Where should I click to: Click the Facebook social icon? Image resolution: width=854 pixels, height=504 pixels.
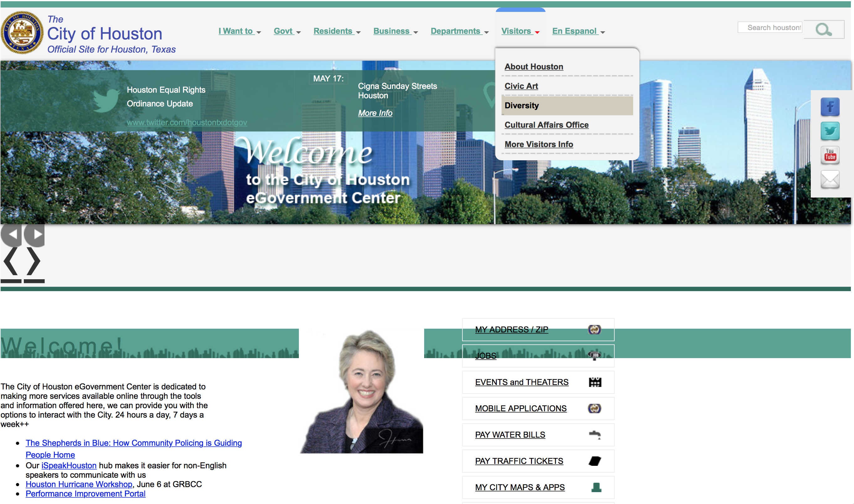point(830,107)
